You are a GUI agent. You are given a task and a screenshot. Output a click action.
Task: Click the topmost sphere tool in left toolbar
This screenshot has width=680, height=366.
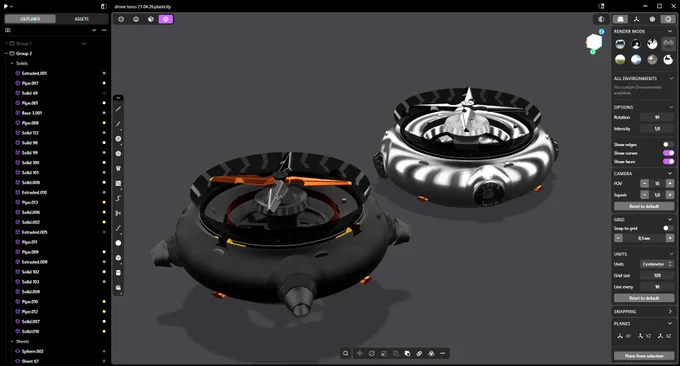118,139
